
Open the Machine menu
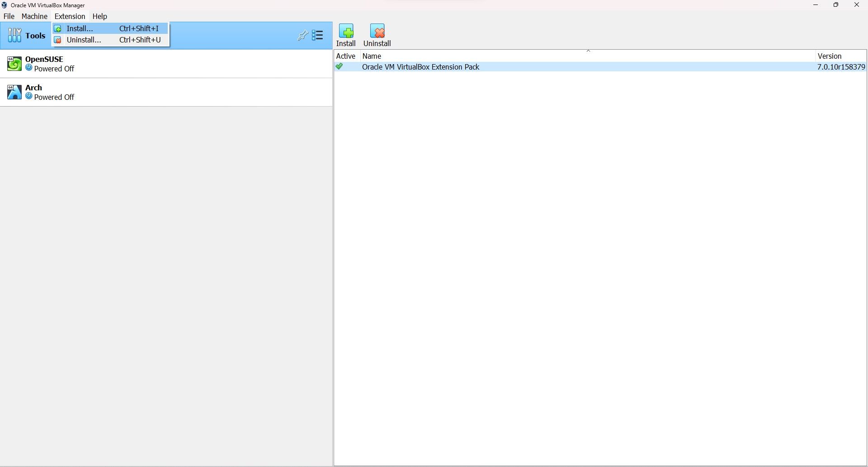[34, 16]
